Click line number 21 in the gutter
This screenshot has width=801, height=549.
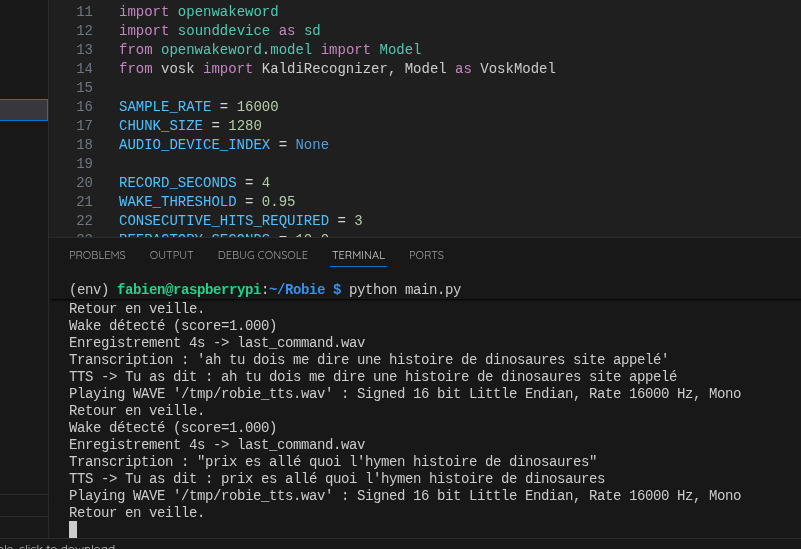click(84, 202)
